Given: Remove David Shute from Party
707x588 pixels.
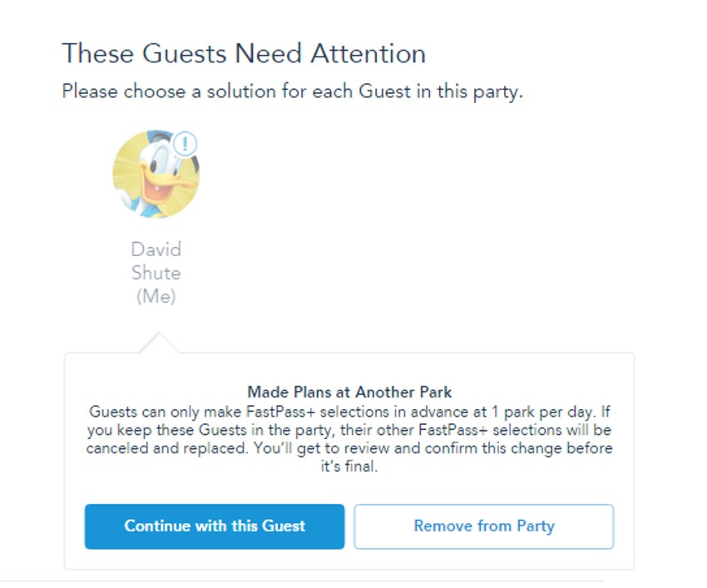Looking at the screenshot, I should [x=484, y=526].
